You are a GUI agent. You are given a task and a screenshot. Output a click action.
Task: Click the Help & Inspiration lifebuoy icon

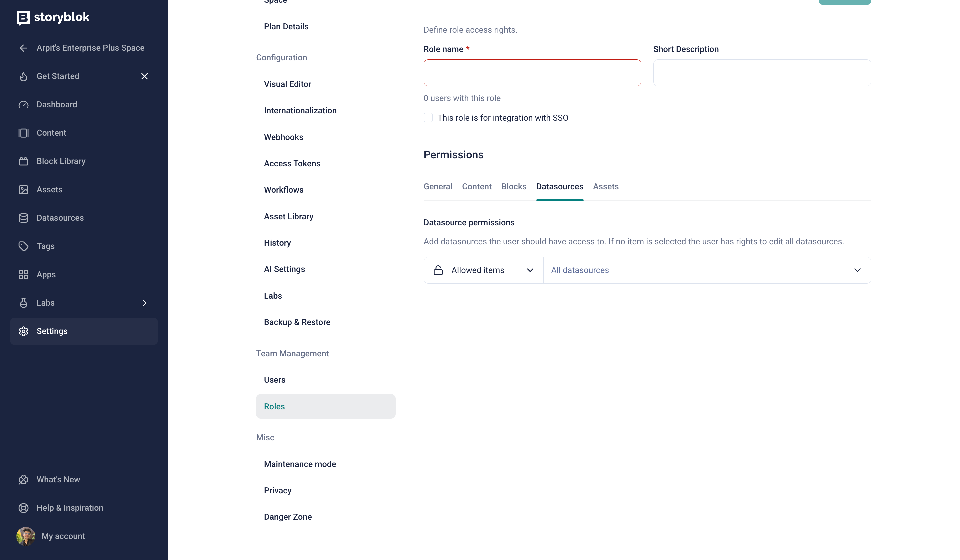click(23, 508)
